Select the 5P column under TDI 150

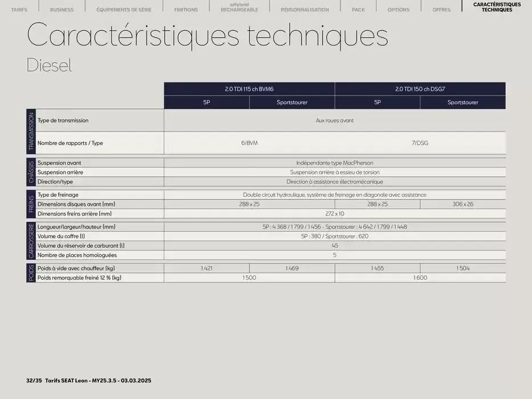pyautogui.click(x=377, y=102)
